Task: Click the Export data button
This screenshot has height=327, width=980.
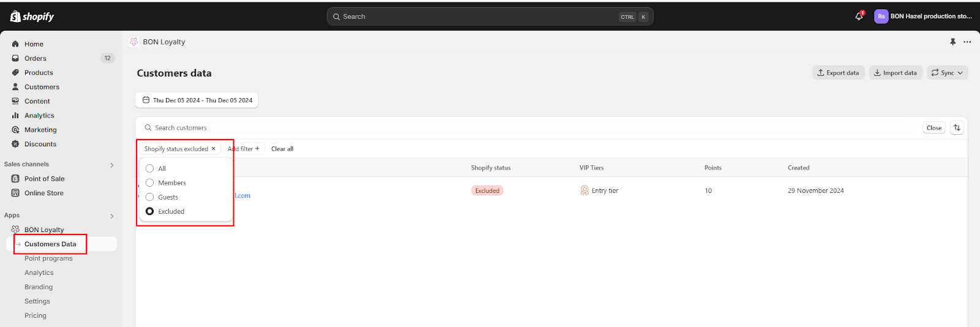Action: [838, 73]
